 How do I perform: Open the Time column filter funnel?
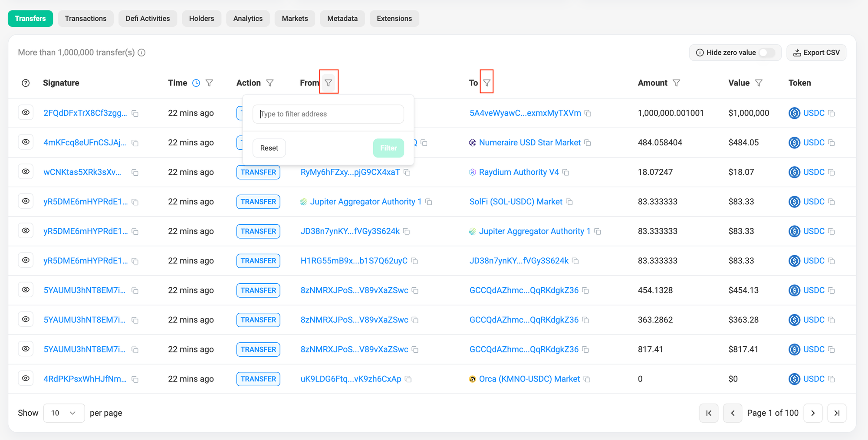[209, 83]
